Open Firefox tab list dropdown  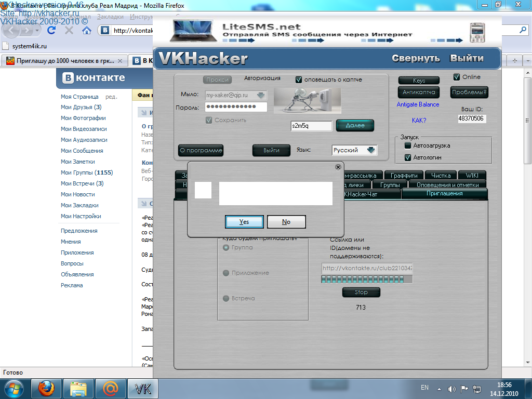pyautogui.click(x=528, y=61)
